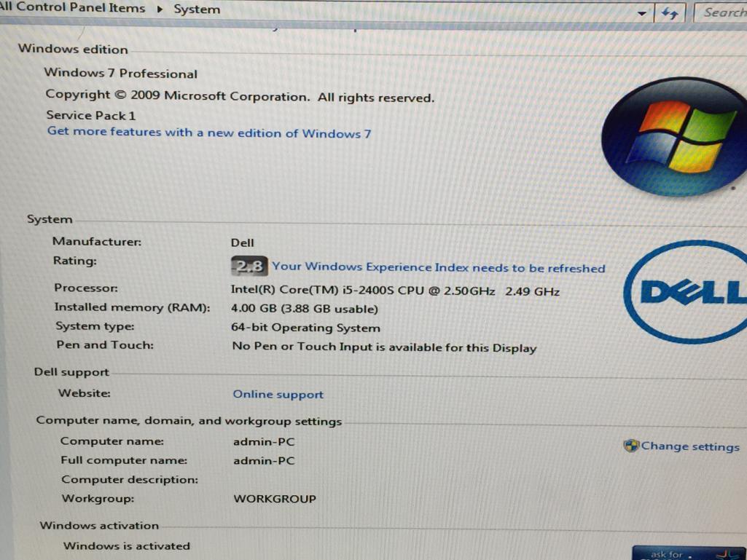The height and width of the screenshot is (560, 747).
Task: Select the text Windows 7 Professional
Action: tap(120, 73)
